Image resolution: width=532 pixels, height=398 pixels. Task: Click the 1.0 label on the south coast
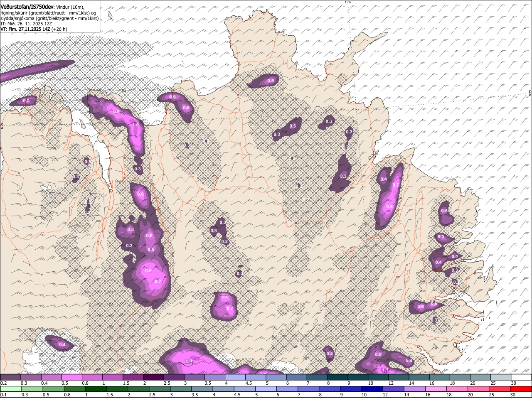point(189,361)
